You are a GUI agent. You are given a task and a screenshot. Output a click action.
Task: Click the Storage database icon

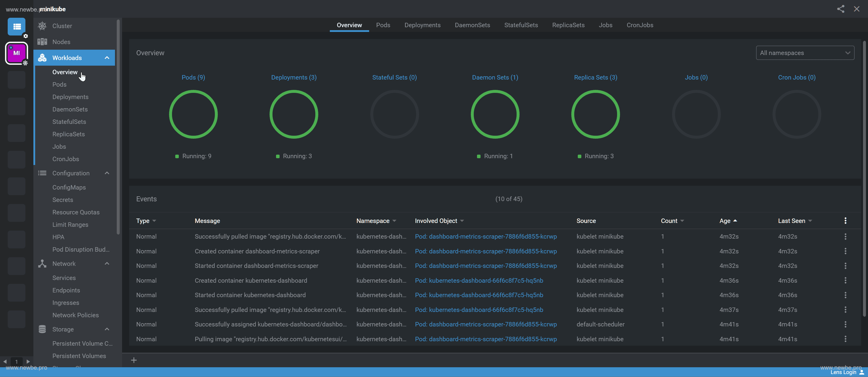coord(42,329)
